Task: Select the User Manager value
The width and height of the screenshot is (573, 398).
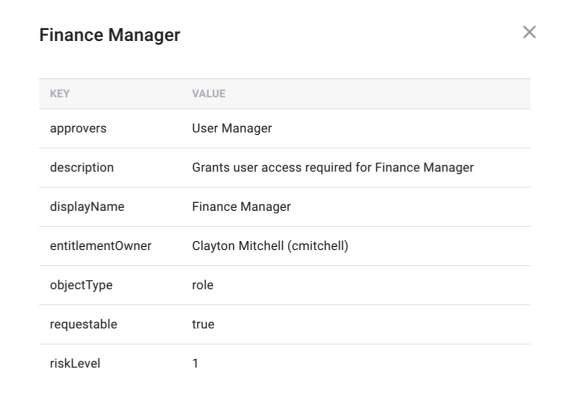Action: coord(232,128)
